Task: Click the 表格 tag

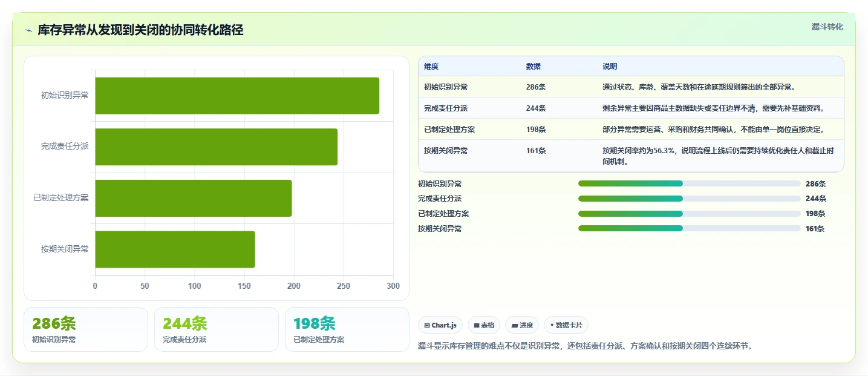Action: [x=484, y=325]
